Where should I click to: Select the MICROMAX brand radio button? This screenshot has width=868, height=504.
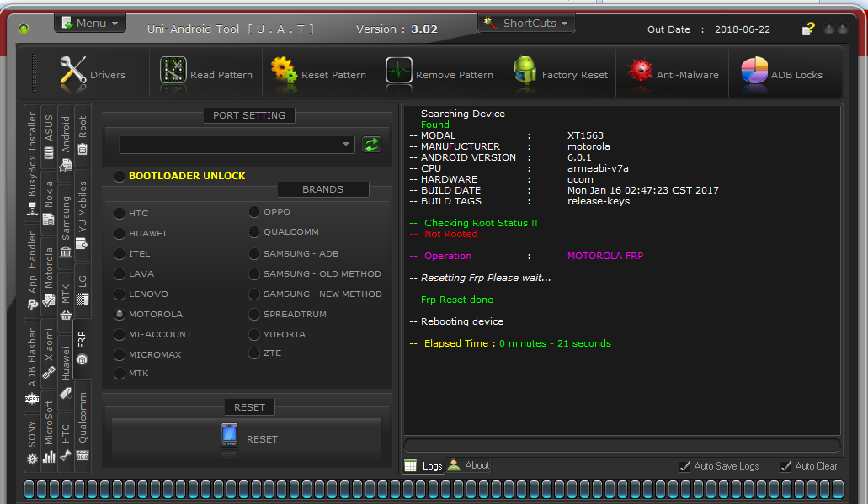[119, 354]
